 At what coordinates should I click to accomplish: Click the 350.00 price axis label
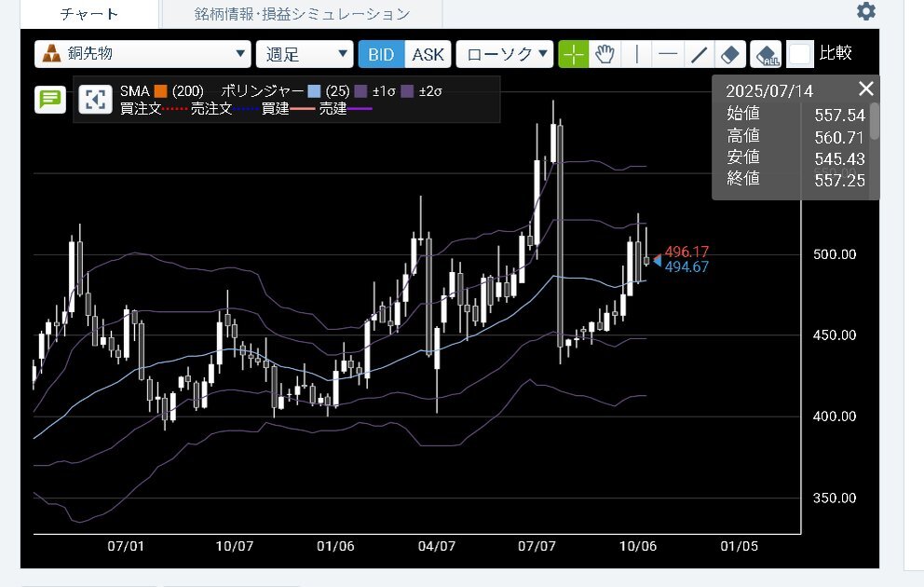[835, 498]
